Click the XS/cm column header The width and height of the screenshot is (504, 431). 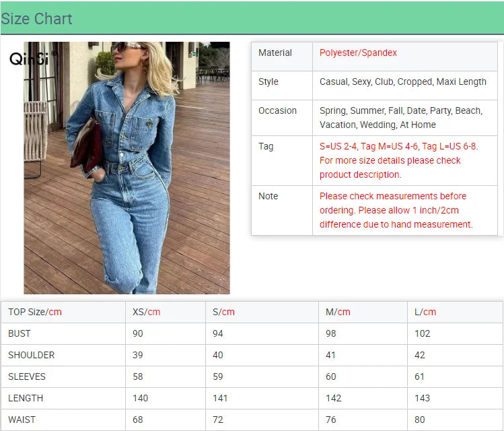click(146, 312)
